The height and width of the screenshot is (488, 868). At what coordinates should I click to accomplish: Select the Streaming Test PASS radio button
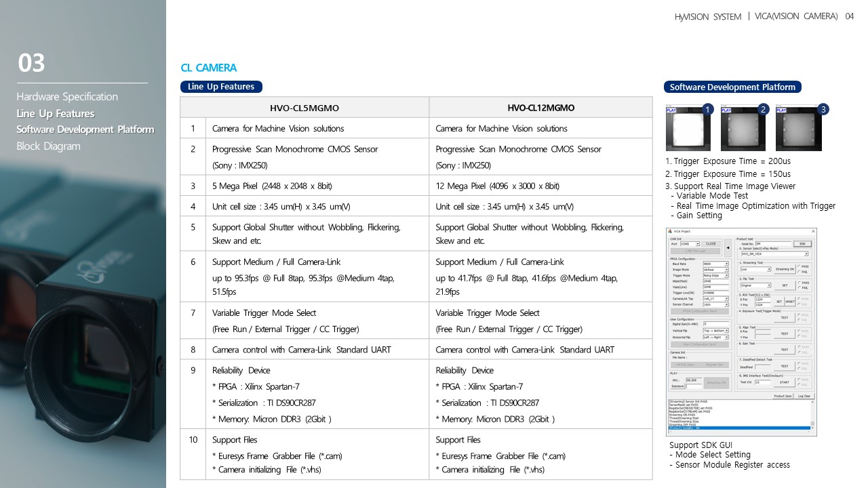click(800, 266)
